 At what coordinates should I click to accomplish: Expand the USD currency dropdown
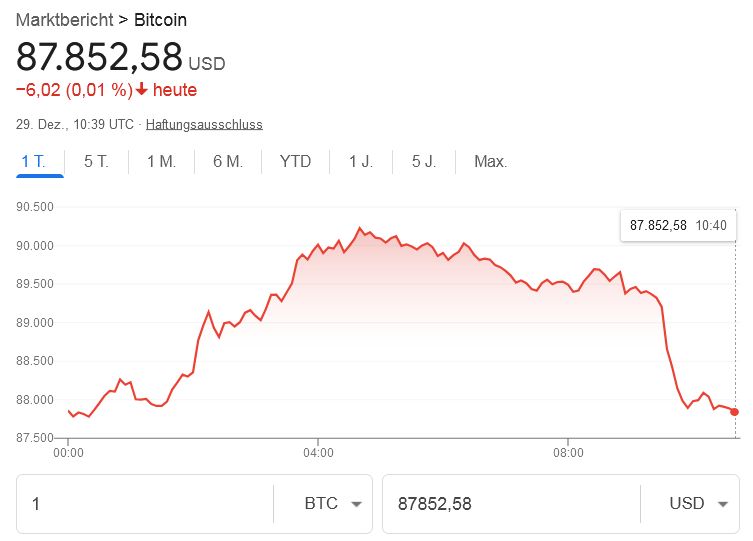click(x=697, y=504)
